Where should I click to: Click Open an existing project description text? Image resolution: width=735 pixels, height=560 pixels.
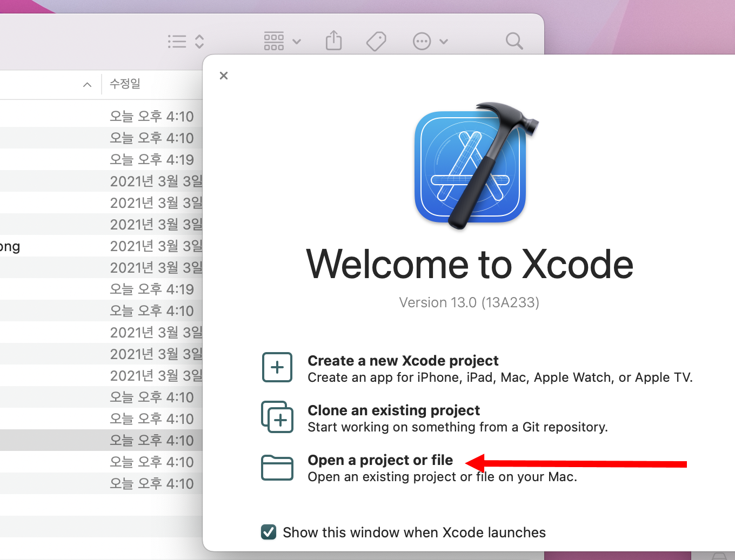click(442, 477)
